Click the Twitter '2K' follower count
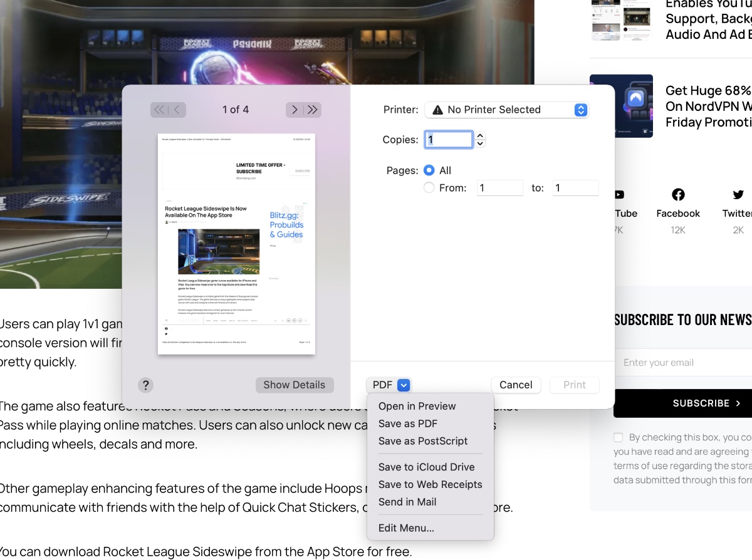Screen dimensions: 752x560 (738, 230)
